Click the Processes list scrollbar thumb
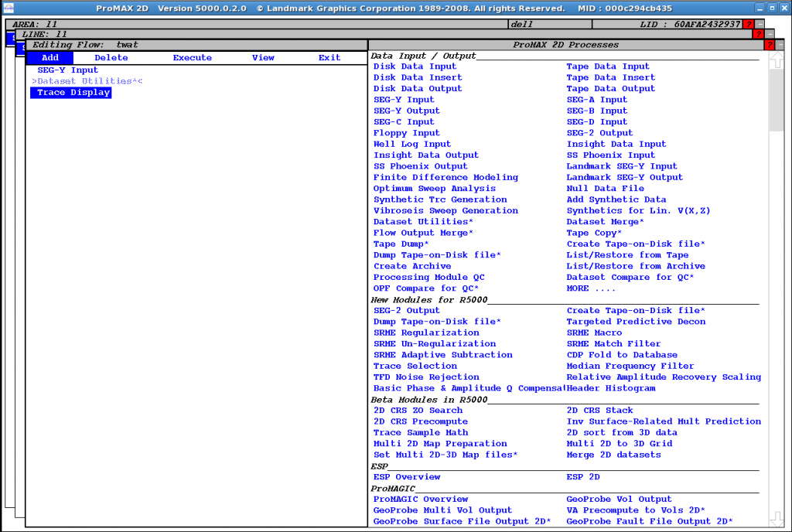792x532 pixels. tap(777, 100)
